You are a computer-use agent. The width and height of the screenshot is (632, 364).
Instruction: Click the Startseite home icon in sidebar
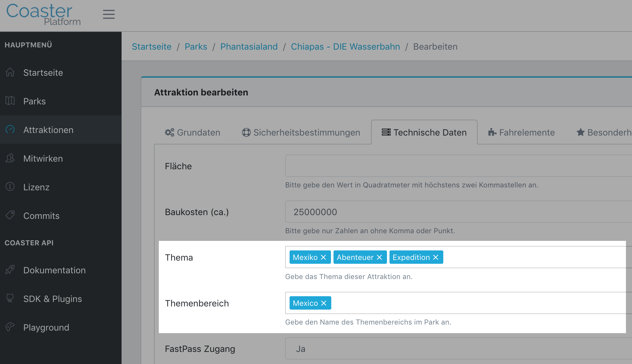pos(10,72)
